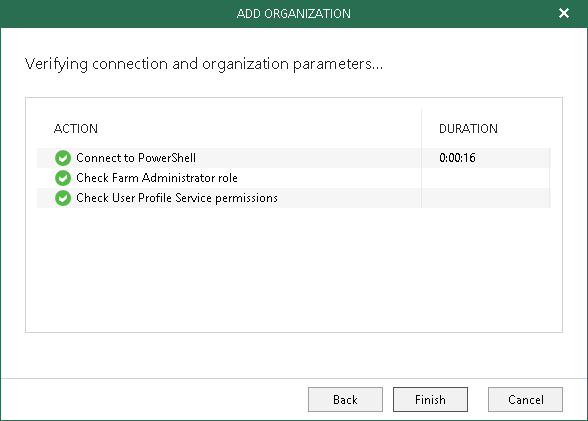Click the 0:00:16 duration value
588x421 pixels.
pos(457,158)
